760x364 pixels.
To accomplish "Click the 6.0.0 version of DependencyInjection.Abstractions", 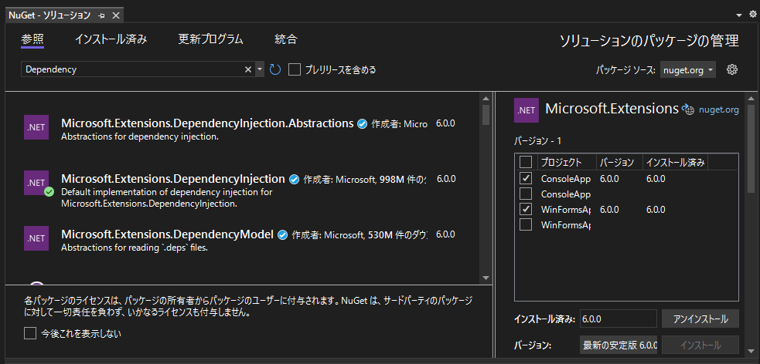I will 445,123.
